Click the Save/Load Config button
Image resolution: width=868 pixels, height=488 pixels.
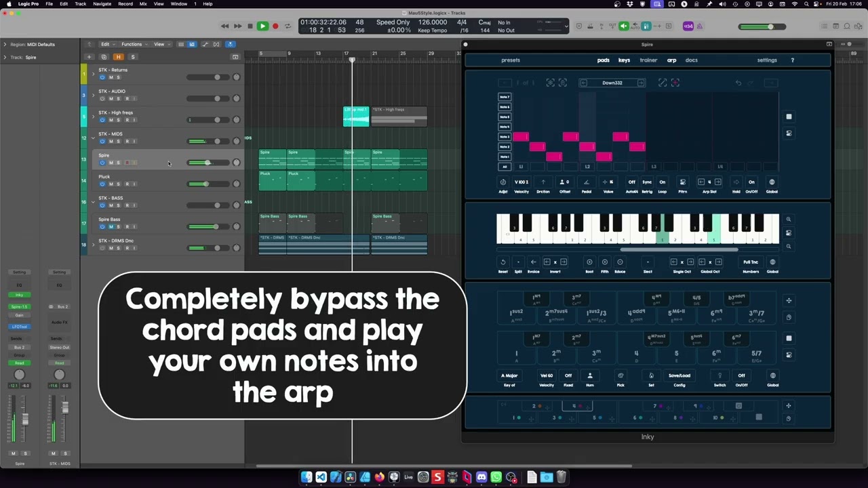click(679, 375)
